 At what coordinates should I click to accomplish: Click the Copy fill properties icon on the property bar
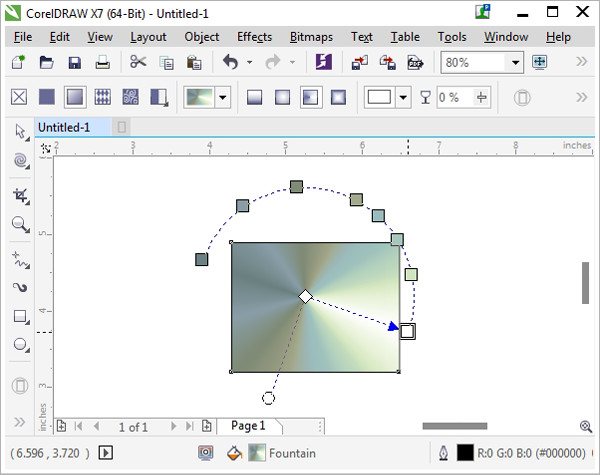[522, 98]
